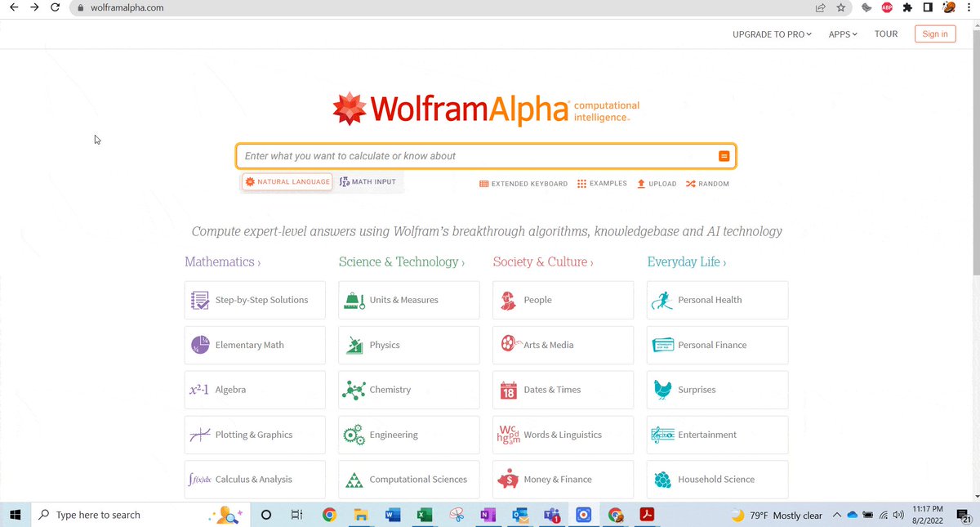Viewport: 980px width, 527px height.
Task: Click the Units & Measures scale icon
Action: (x=354, y=300)
